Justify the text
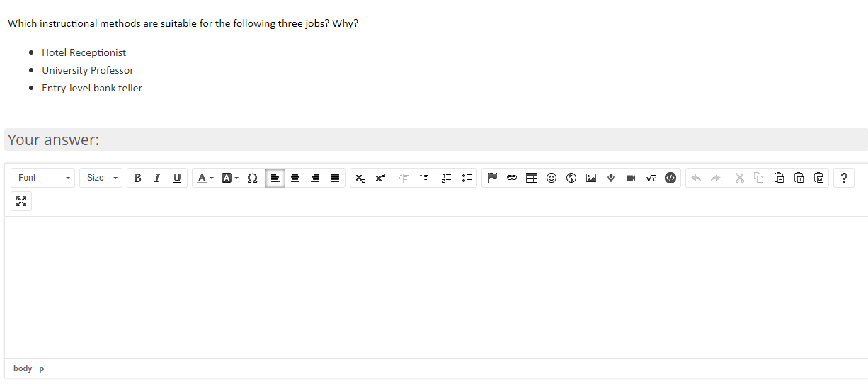The width and height of the screenshot is (868, 386). pos(335,178)
